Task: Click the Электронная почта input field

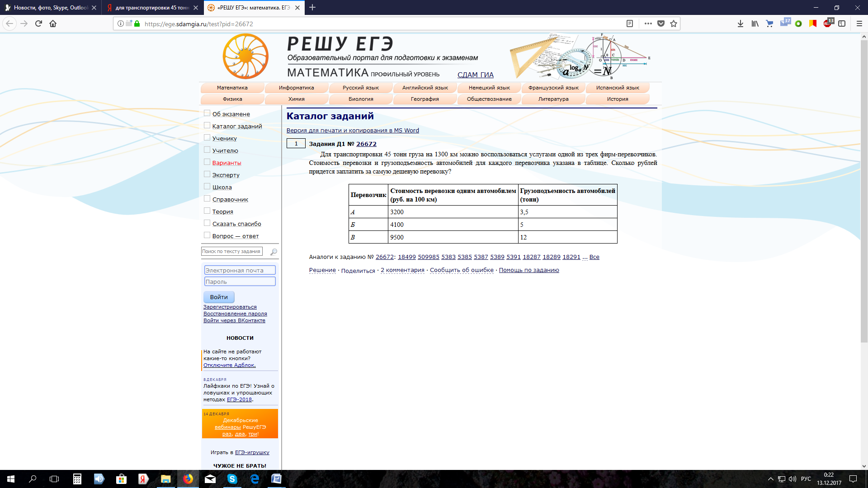Action: pyautogui.click(x=238, y=270)
